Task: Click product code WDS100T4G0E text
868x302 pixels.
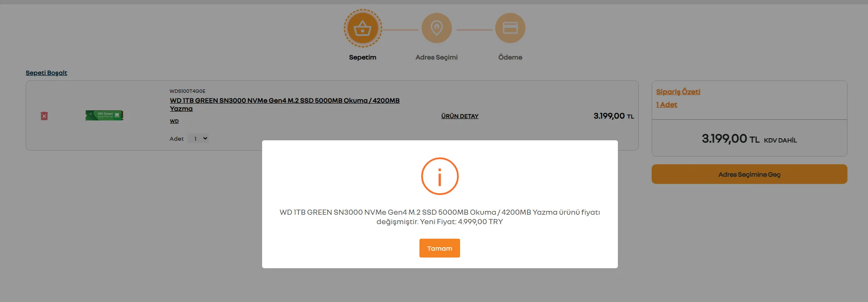Action: (x=187, y=91)
